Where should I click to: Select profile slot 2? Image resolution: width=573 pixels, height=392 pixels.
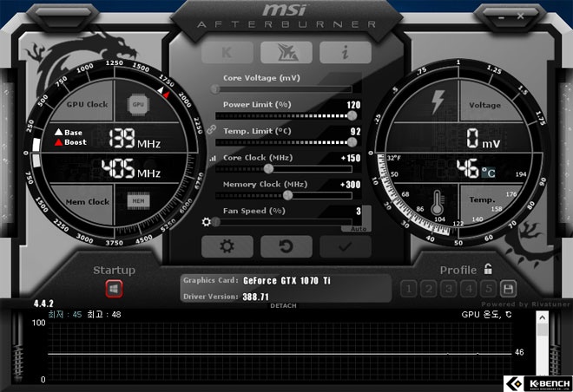click(429, 289)
